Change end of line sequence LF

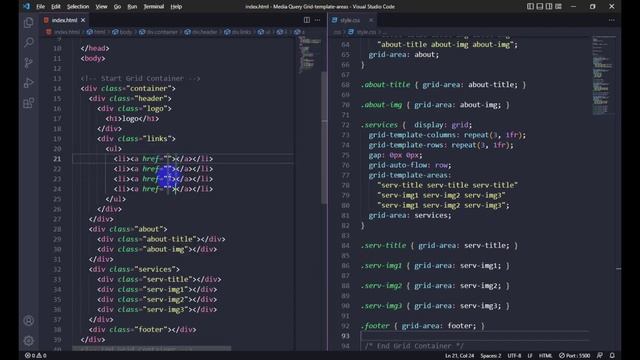tap(530, 356)
